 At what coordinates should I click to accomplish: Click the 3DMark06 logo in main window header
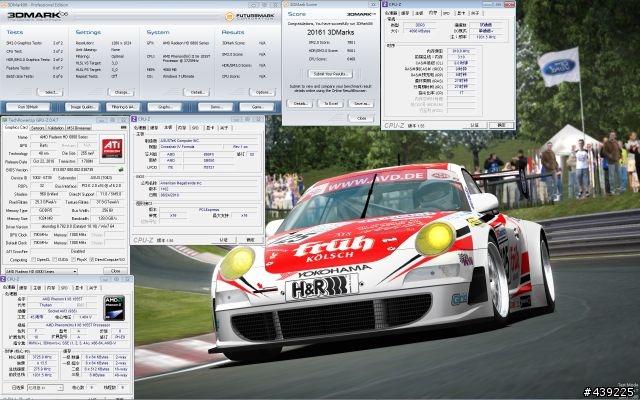[38, 16]
